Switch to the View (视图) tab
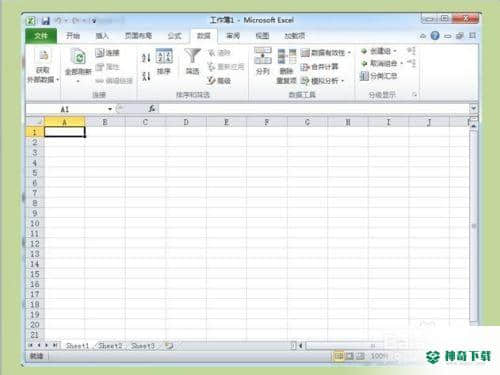Screen dimensions: 500x375 click(262, 36)
